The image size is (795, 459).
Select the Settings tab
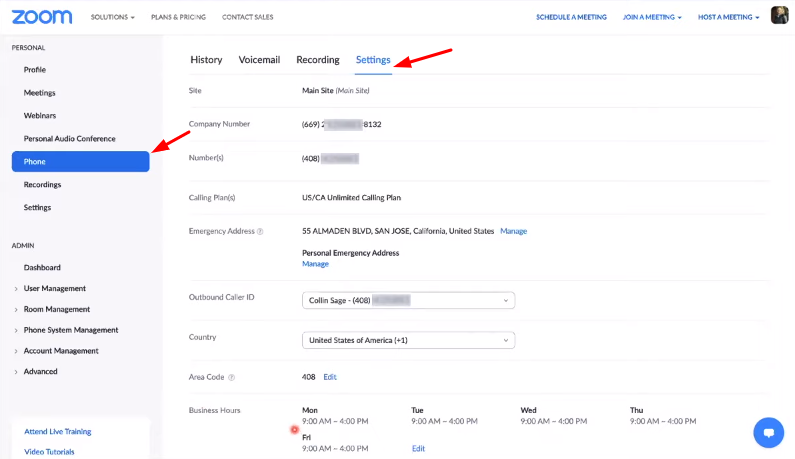point(373,60)
